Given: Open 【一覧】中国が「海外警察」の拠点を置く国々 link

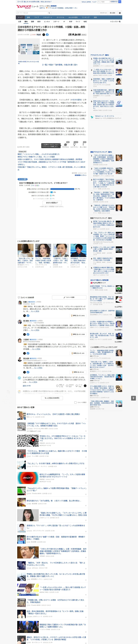Looking at the screenshot, I should tap(60, 65).
